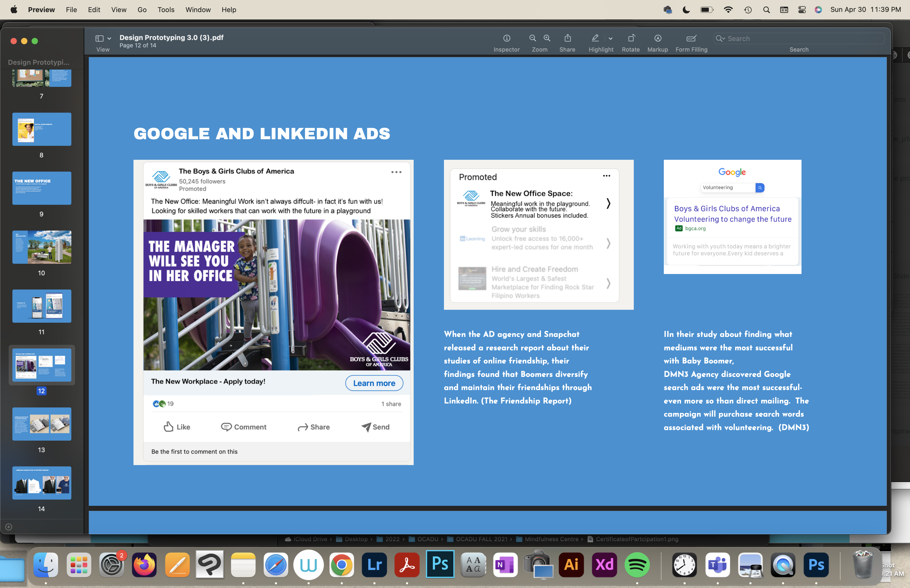The width and height of the screenshot is (910, 588).
Task: Select the Highlight pen tool
Action: point(595,38)
